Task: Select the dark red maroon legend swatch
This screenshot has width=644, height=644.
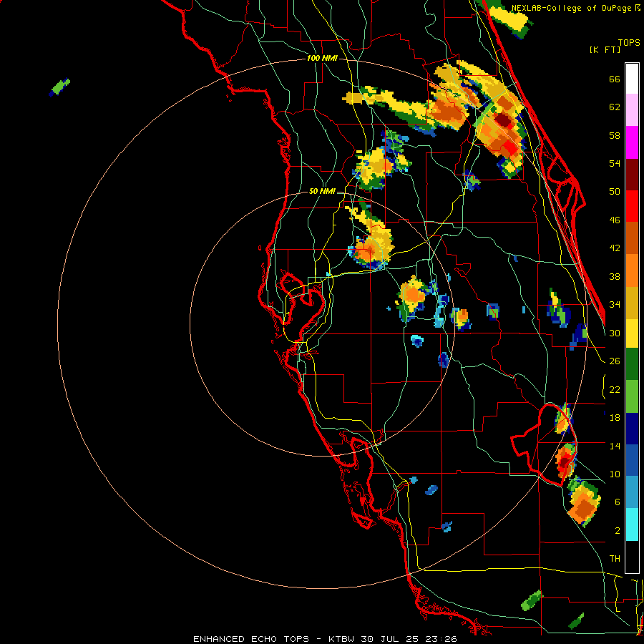Action: 632,175
